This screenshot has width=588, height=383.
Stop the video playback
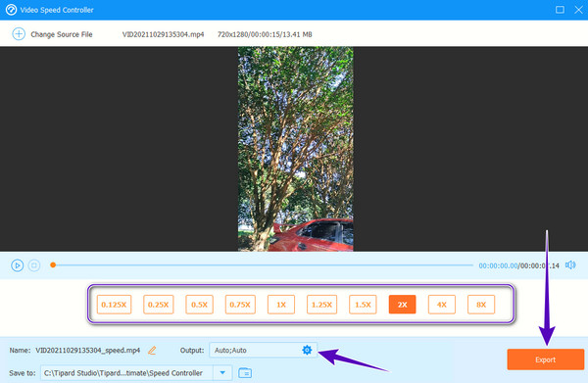click(34, 265)
